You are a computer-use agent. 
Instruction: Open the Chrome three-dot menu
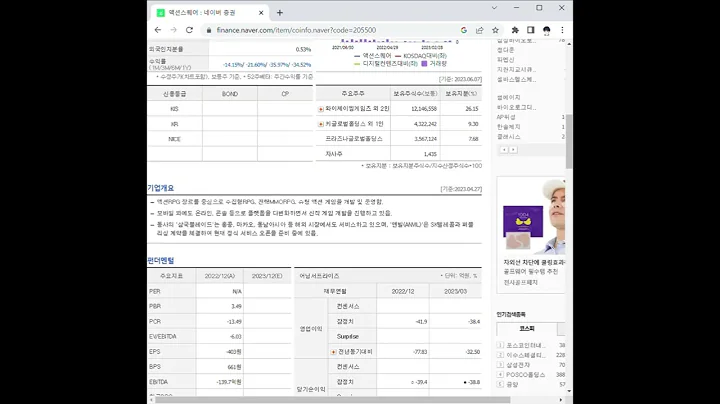(x=562, y=30)
